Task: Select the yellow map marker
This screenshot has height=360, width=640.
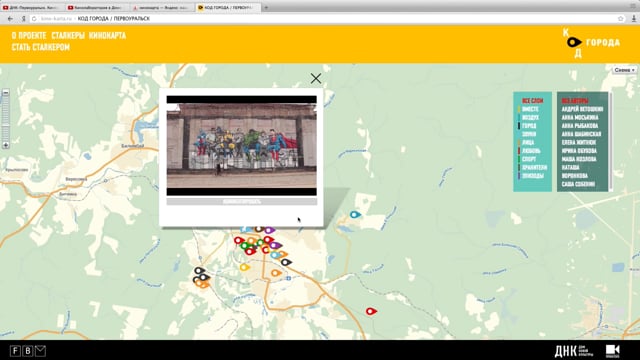Action: pyautogui.click(x=244, y=267)
